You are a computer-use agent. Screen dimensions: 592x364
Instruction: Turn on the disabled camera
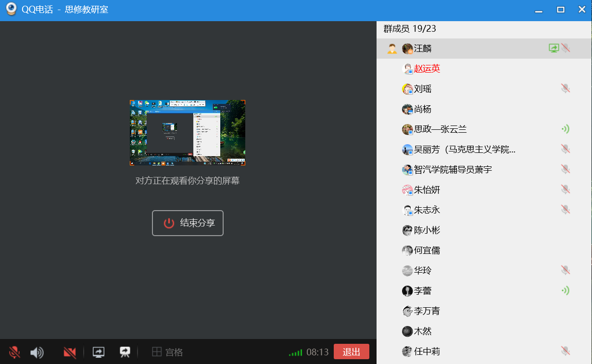70,352
